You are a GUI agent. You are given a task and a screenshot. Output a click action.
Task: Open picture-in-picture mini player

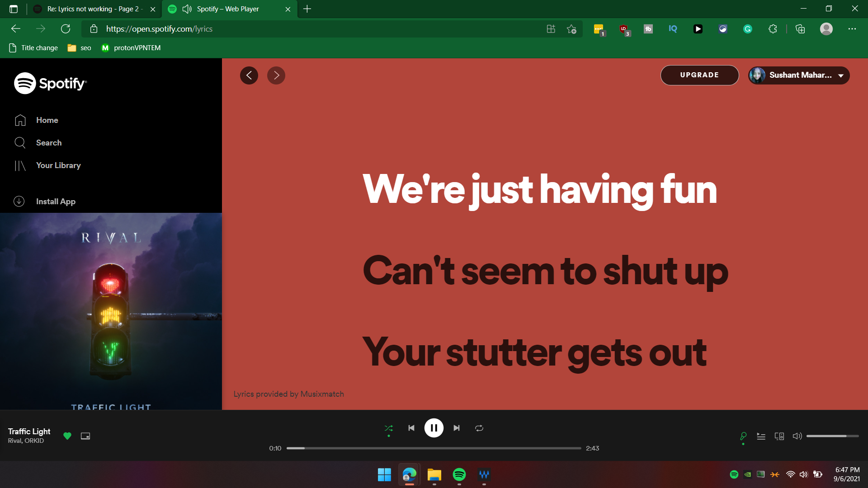coord(85,436)
